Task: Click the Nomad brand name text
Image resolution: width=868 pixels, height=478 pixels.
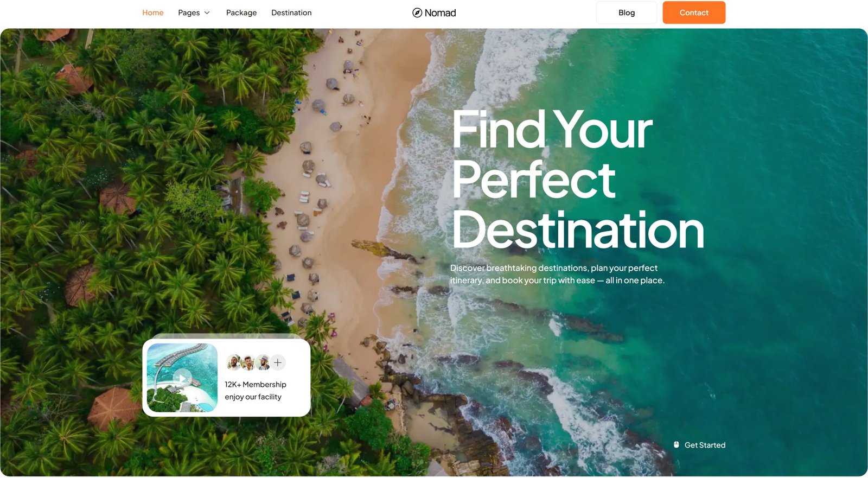Action: (440, 12)
